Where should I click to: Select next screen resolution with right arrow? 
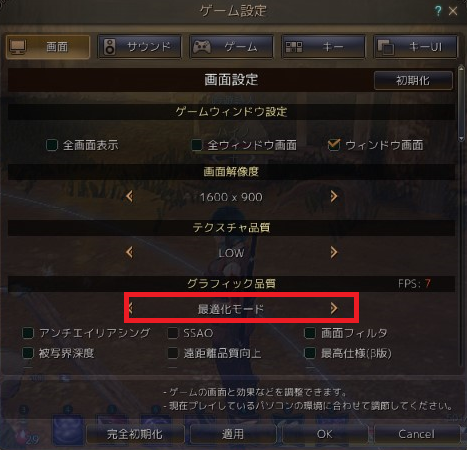coord(334,197)
